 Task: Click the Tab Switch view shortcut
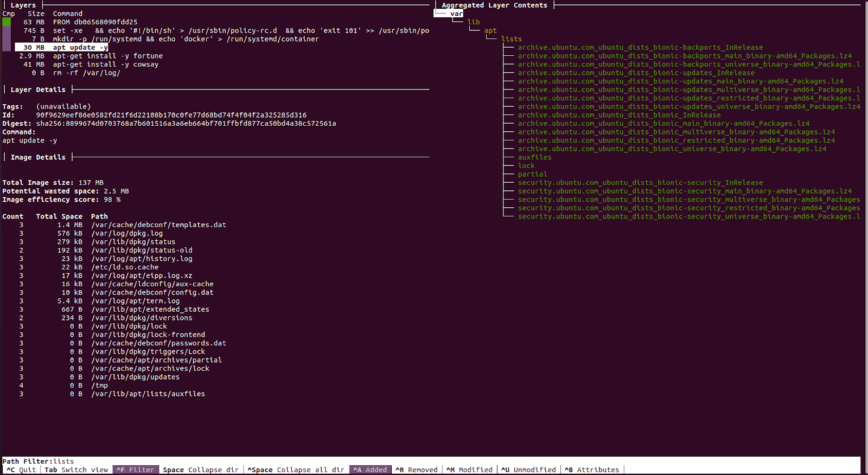pos(76,470)
